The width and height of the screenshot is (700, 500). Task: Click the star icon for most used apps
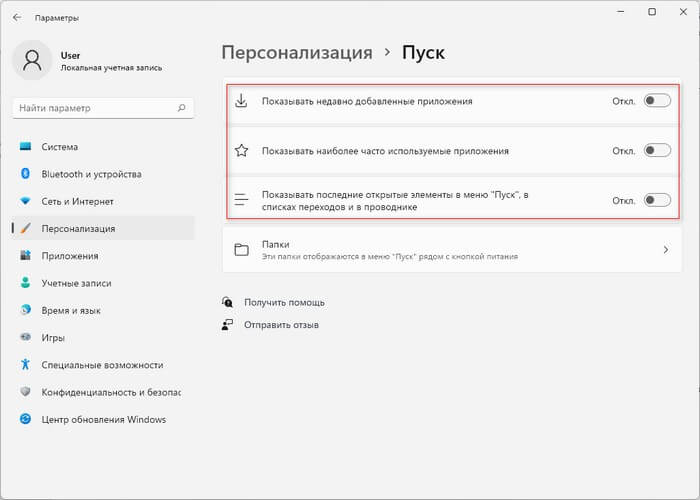242,150
